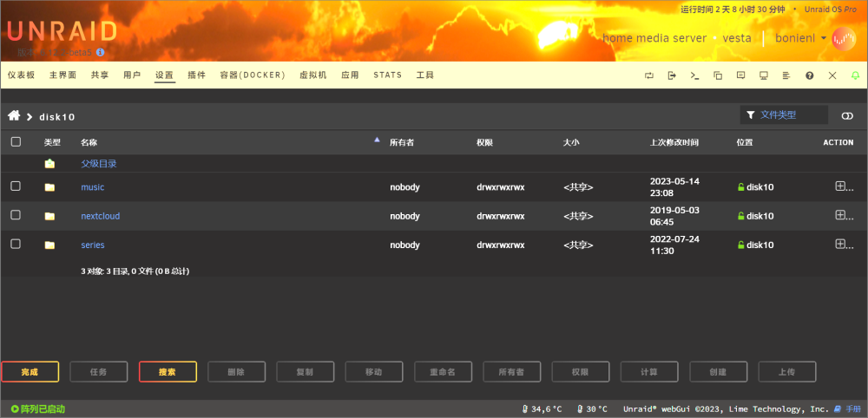This screenshot has width=868, height=418.
Task: Click the UNRAID logo
Action: (62, 31)
